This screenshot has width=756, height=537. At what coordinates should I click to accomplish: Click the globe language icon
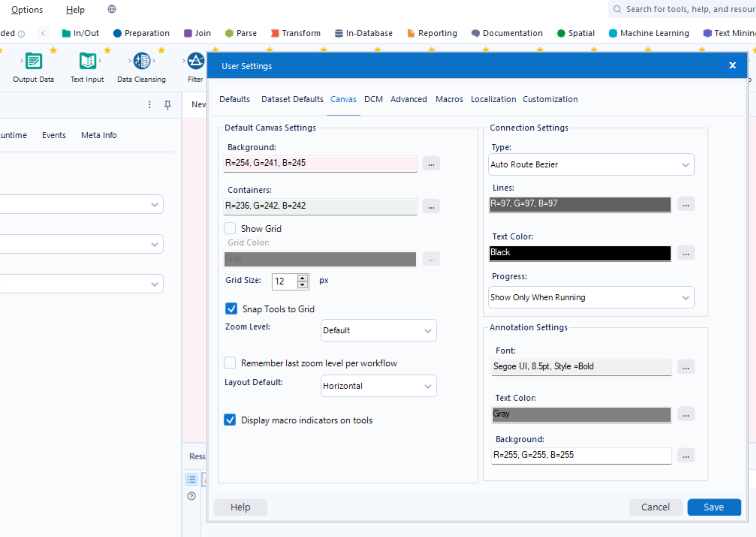point(112,9)
